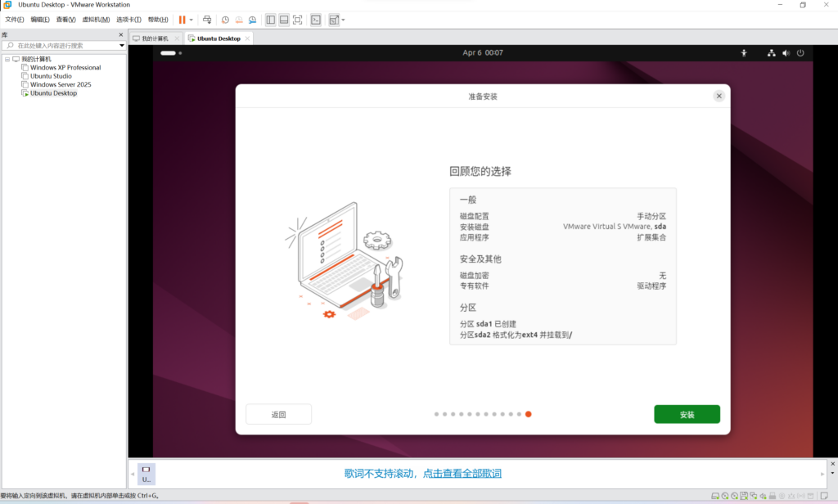838x504 pixels.
Task: Select Ubuntu Studio in the library
Action: pos(51,76)
